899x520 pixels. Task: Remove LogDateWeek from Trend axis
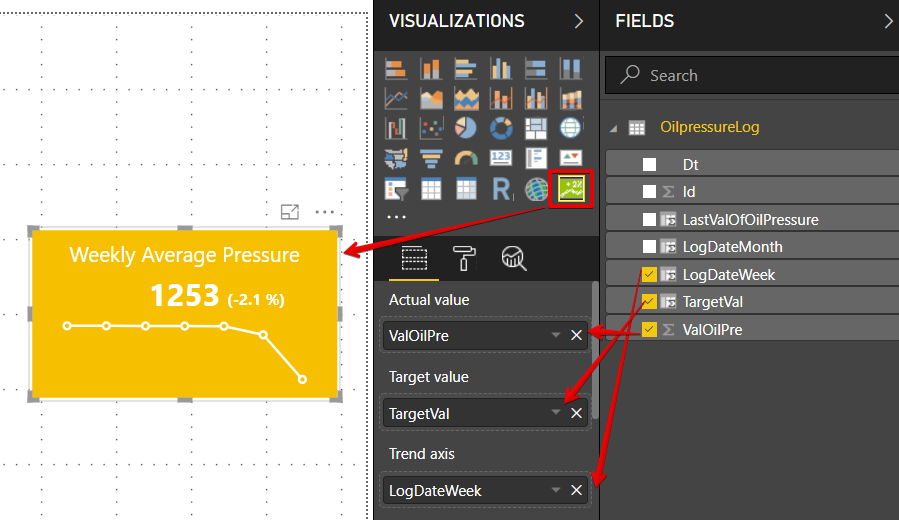(576, 490)
